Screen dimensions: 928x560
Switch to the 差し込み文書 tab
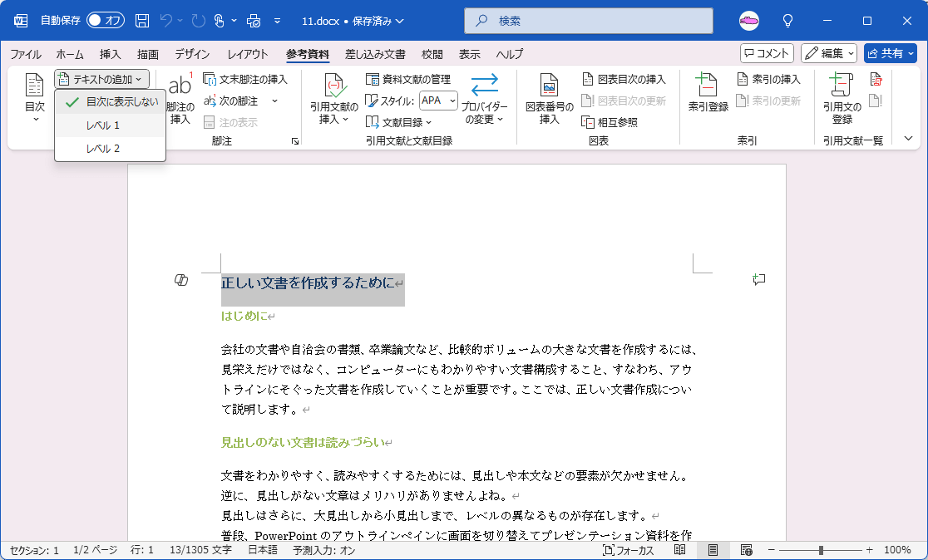pyautogui.click(x=375, y=54)
